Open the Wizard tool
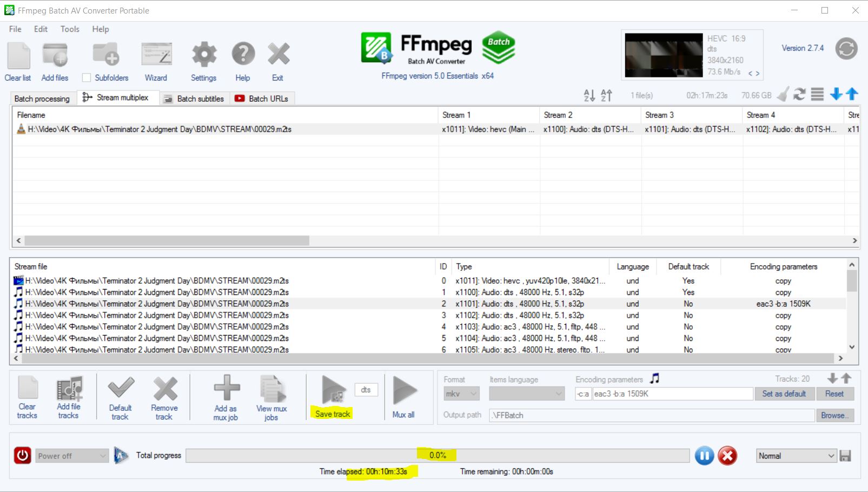Screen dimensions: 868x492 point(156,56)
